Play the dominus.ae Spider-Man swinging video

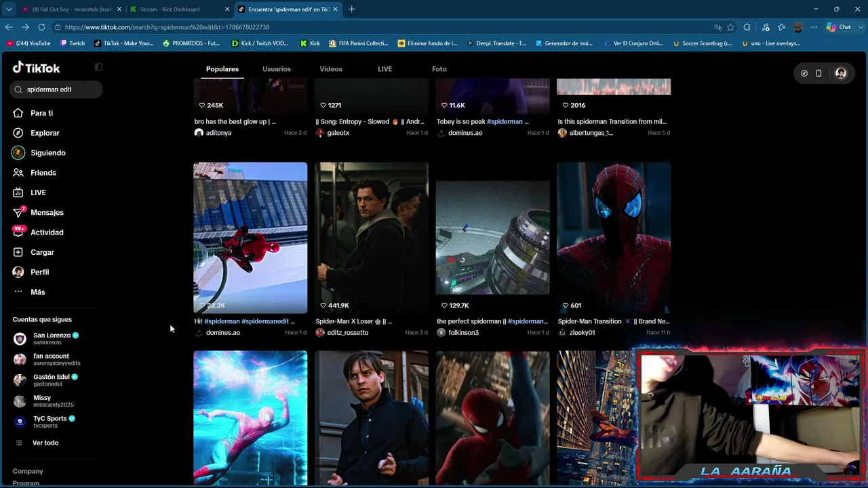[250, 238]
